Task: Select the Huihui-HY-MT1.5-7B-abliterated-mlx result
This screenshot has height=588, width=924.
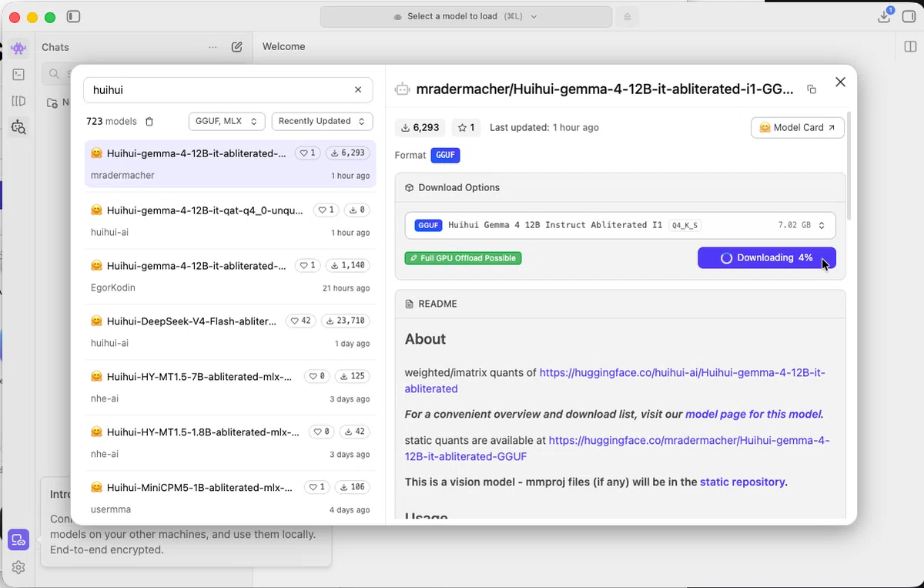Action: pos(230,386)
